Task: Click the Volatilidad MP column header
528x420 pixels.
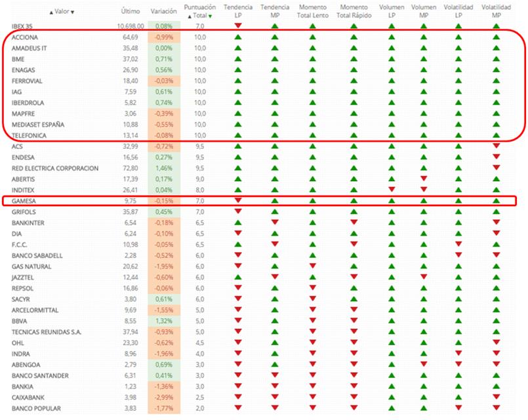Action: [x=496, y=11]
